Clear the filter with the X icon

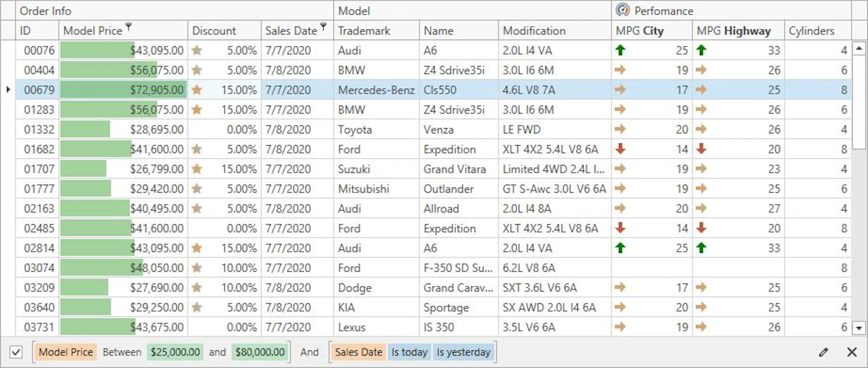point(852,352)
